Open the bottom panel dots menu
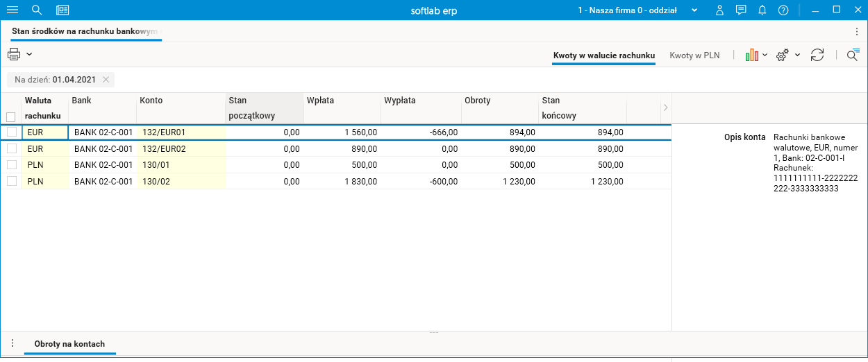 (12, 343)
